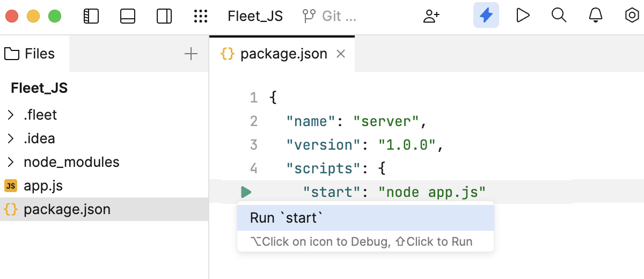Expand the node_modules folder
This screenshot has width=644, height=279.
point(11,162)
